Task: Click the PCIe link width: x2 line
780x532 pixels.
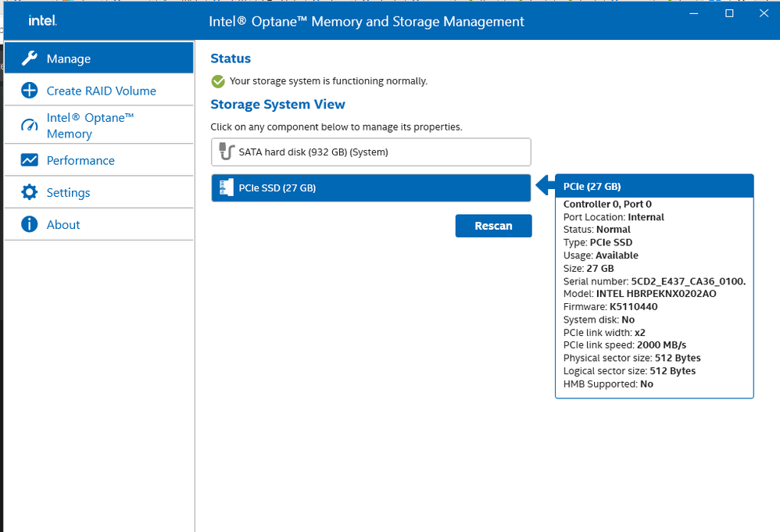Action: (604, 332)
